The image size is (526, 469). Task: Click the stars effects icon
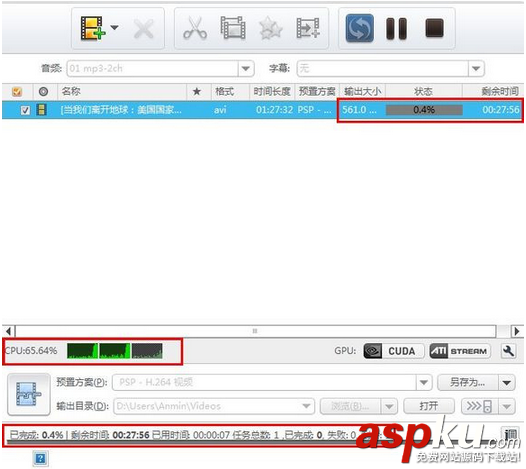click(271, 28)
